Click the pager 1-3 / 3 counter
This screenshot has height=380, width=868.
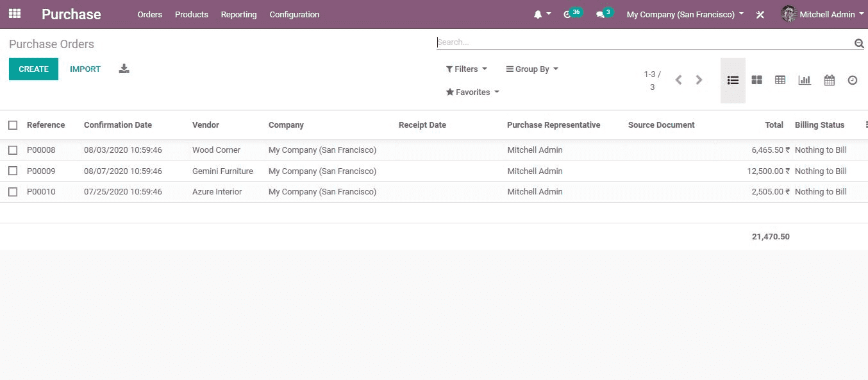(652, 80)
